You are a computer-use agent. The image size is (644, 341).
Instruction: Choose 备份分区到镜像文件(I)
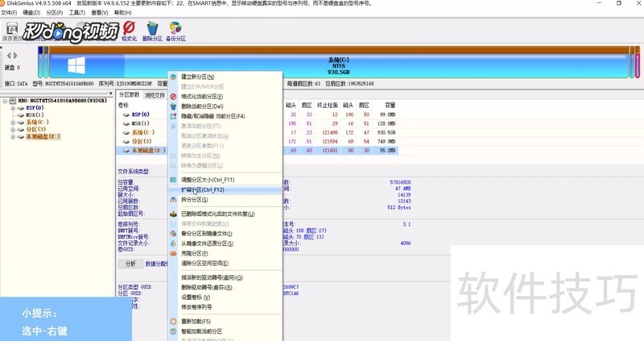point(225,234)
